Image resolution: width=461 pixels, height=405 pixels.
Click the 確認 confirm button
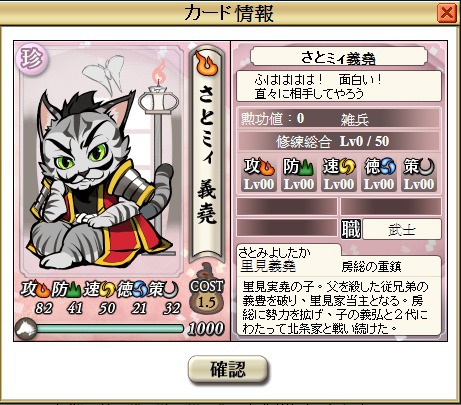228,369
